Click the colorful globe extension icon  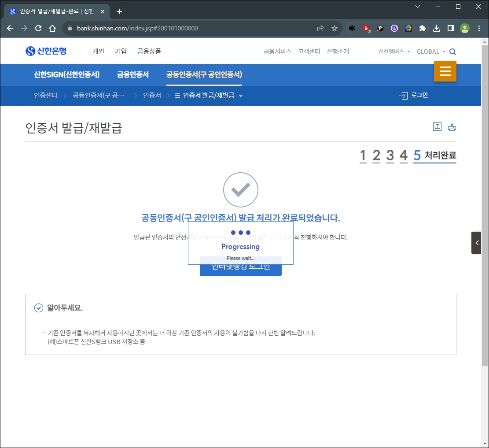[408, 28]
